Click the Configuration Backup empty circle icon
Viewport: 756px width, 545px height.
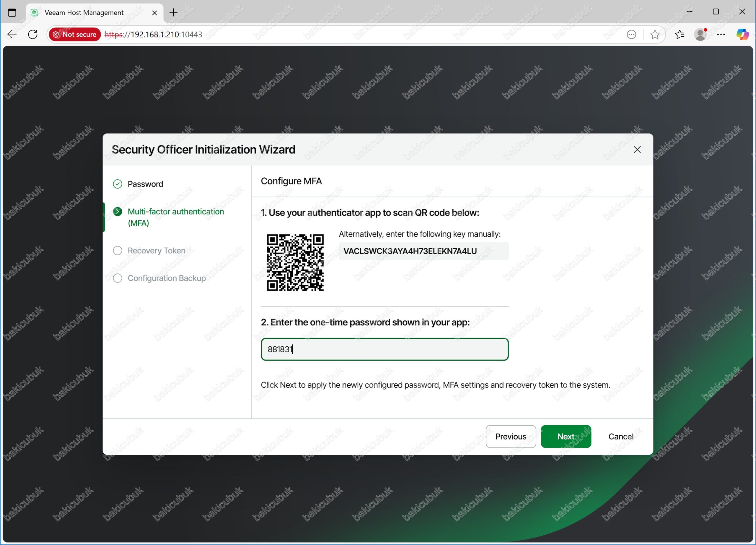pyautogui.click(x=117, y=278)
